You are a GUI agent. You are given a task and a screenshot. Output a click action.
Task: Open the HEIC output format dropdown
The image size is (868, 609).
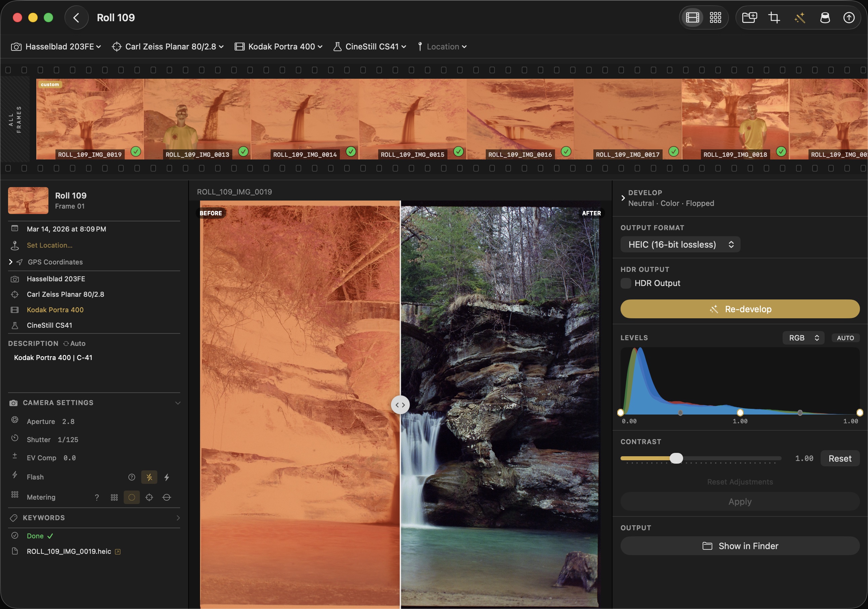(680, 244)
